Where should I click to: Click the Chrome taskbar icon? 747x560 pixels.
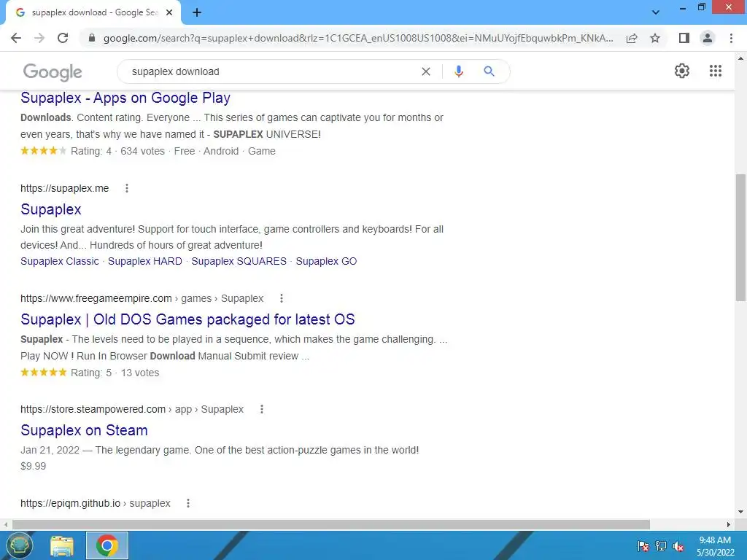[107, 545]
